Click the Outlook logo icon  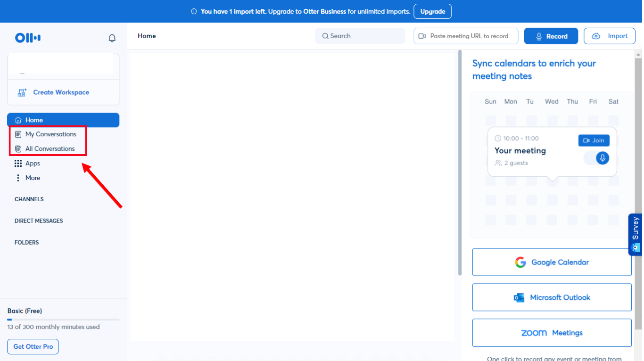click(x=519, y=298)
